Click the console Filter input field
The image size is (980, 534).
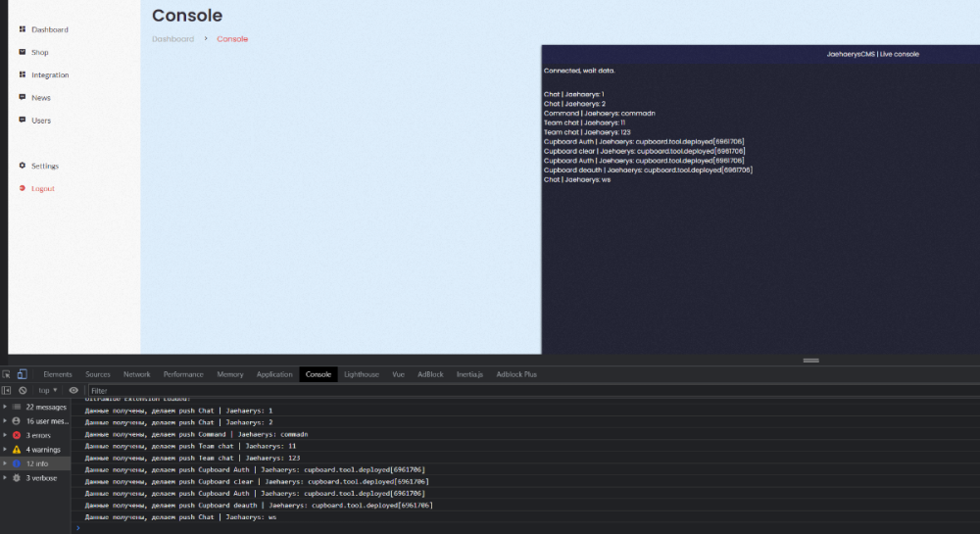click(294, 390)
